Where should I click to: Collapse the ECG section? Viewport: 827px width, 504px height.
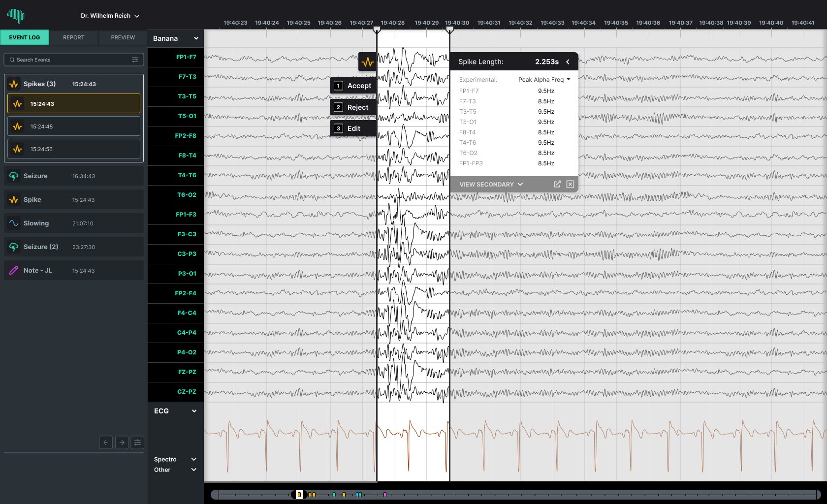click(x=194, y=411)
